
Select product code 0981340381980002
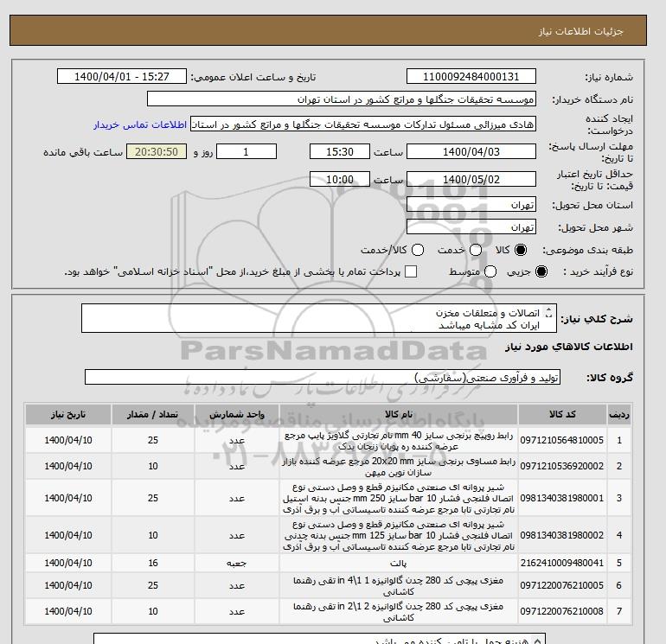pyautogui.click(x=562, y=535)
